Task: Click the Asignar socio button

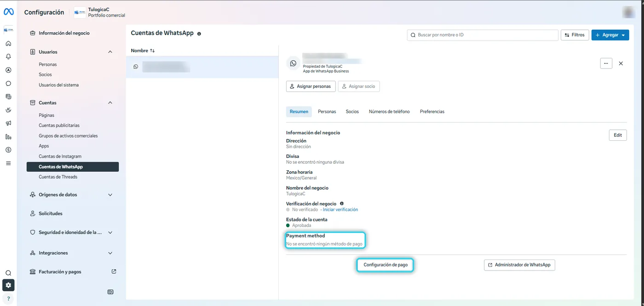Action: coord(359,87)
